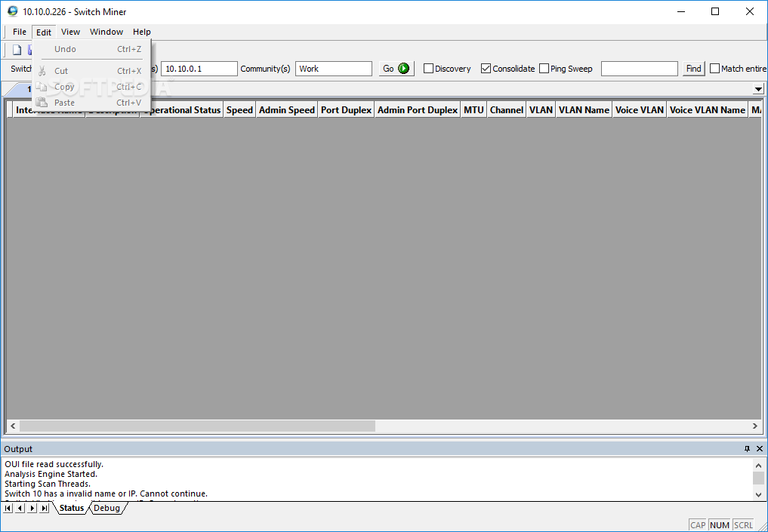Click the Voice VLAN column header

pos(639,110)
